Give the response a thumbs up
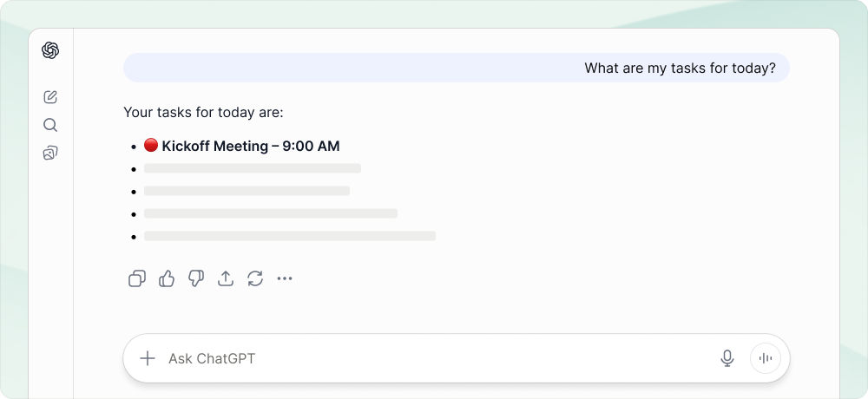The width and height of the screenshot is (868, 399). tap(167, 278)
